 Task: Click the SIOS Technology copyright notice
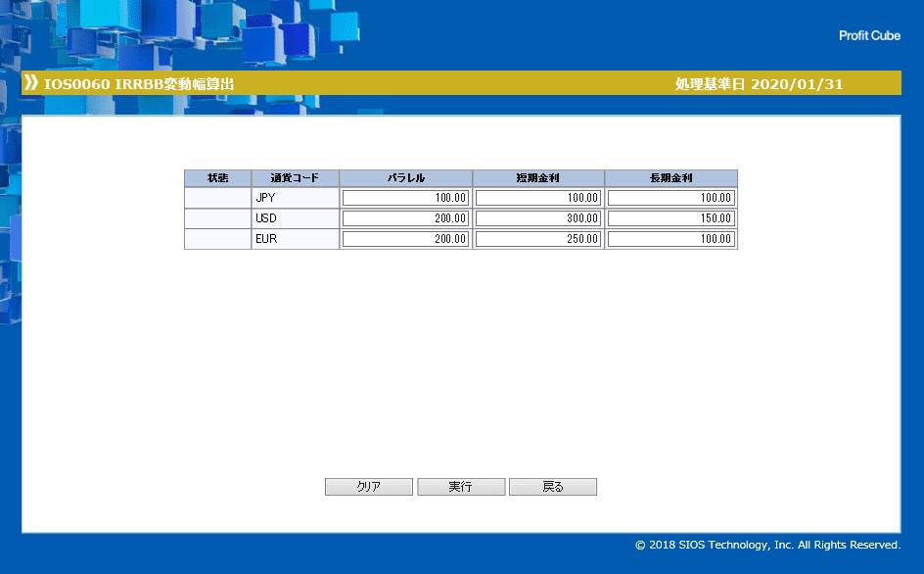[767, 545]
